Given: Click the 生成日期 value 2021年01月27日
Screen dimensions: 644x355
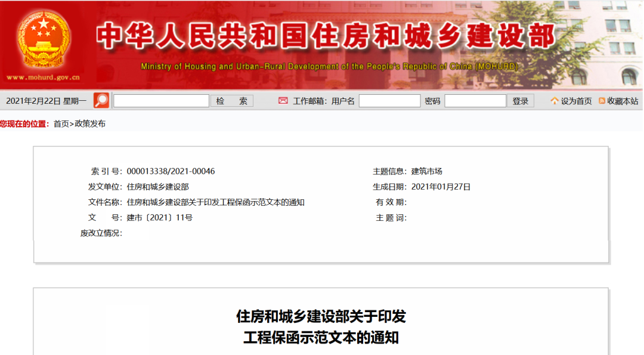Looking at the screenshot, I should pos(441,187).
